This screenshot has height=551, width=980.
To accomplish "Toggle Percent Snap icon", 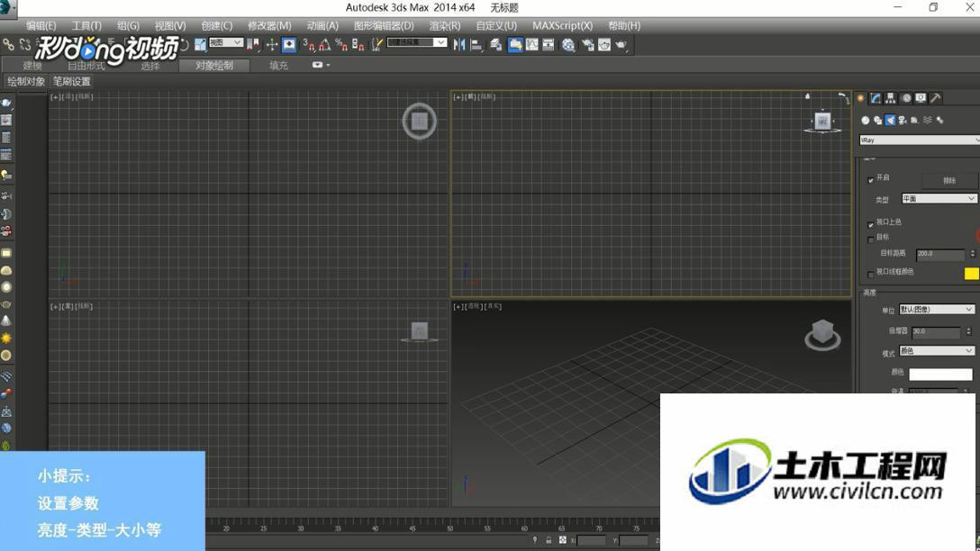I will [x=341, y=44].
